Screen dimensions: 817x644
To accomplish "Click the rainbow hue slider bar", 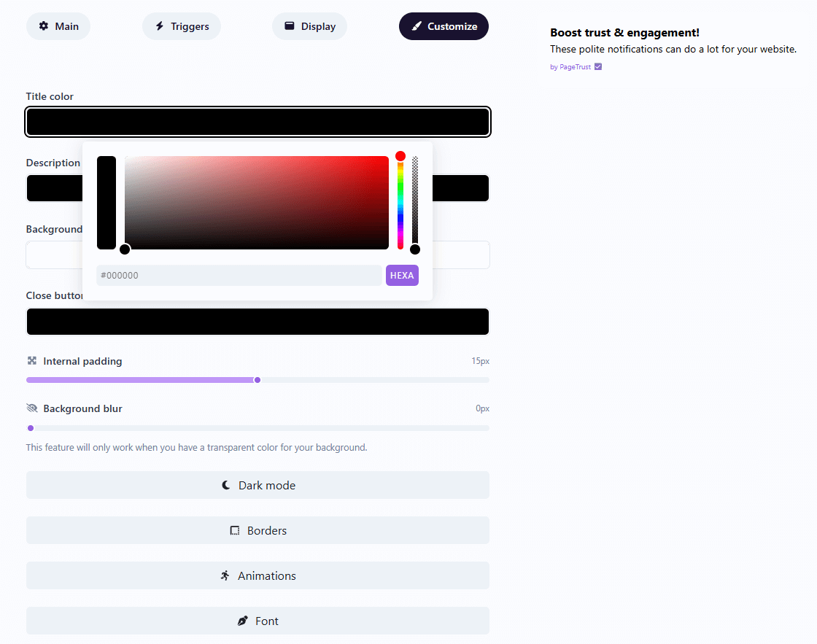I will 400,204.
